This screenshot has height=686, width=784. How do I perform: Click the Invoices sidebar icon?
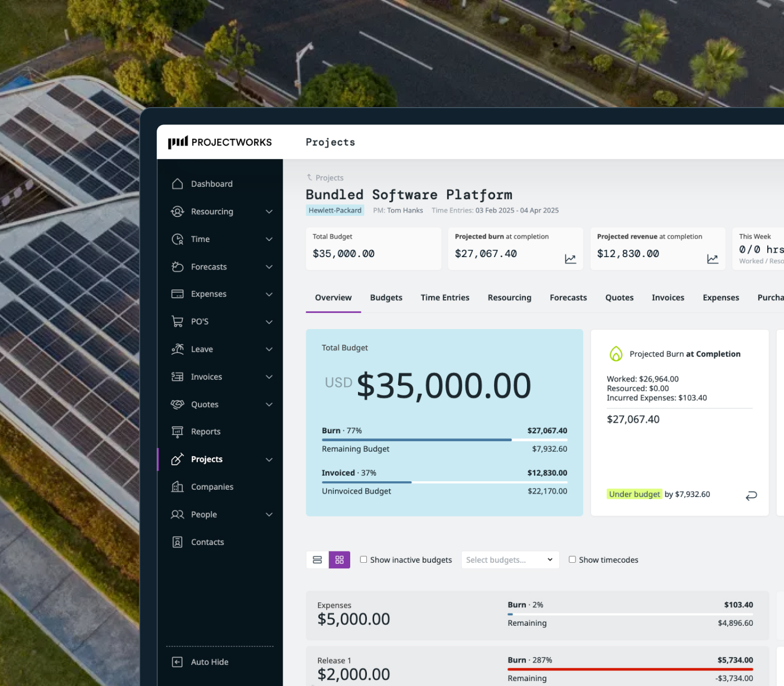177,376
